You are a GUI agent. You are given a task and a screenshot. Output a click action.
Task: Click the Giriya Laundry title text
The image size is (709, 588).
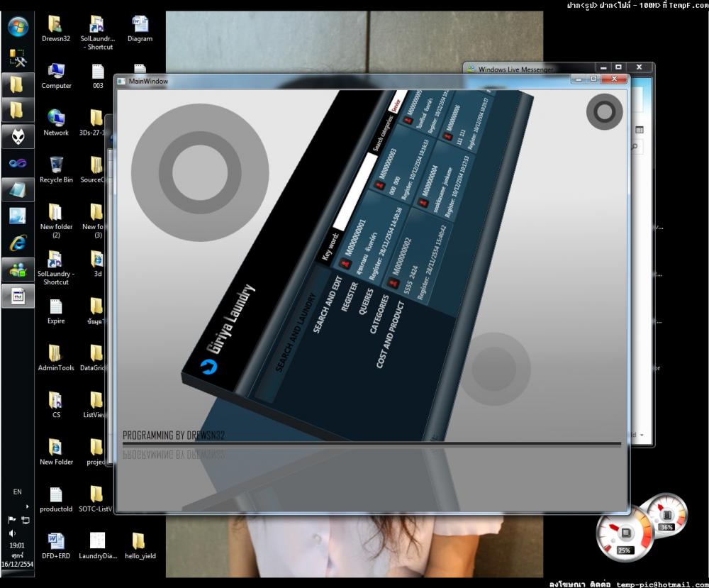pos(231,319)
